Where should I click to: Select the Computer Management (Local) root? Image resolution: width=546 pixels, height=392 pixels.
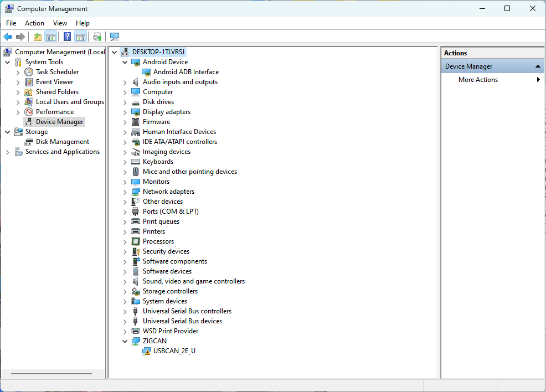point(60,52)
